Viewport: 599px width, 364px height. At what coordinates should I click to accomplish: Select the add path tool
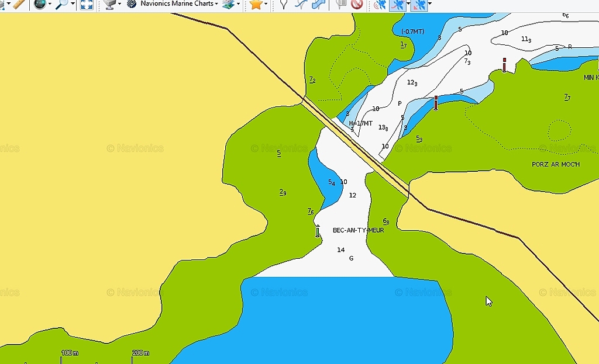point(301,4)
